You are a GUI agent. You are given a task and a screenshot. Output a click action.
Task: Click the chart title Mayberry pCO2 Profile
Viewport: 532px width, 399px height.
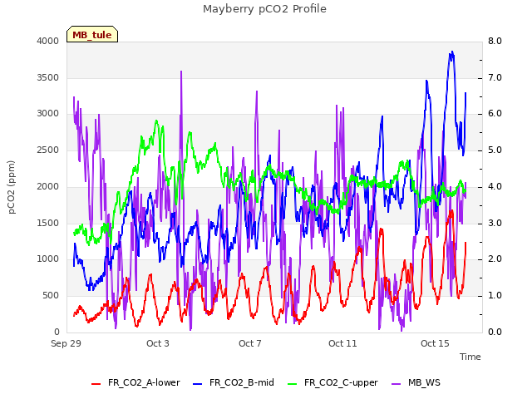(264, 9)
